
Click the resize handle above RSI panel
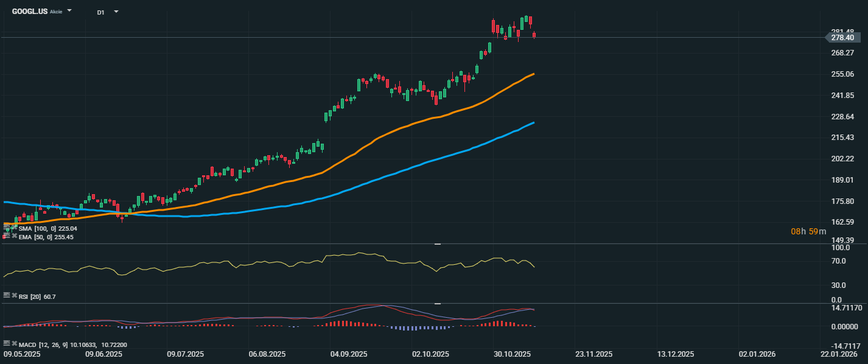click(437, 244)
